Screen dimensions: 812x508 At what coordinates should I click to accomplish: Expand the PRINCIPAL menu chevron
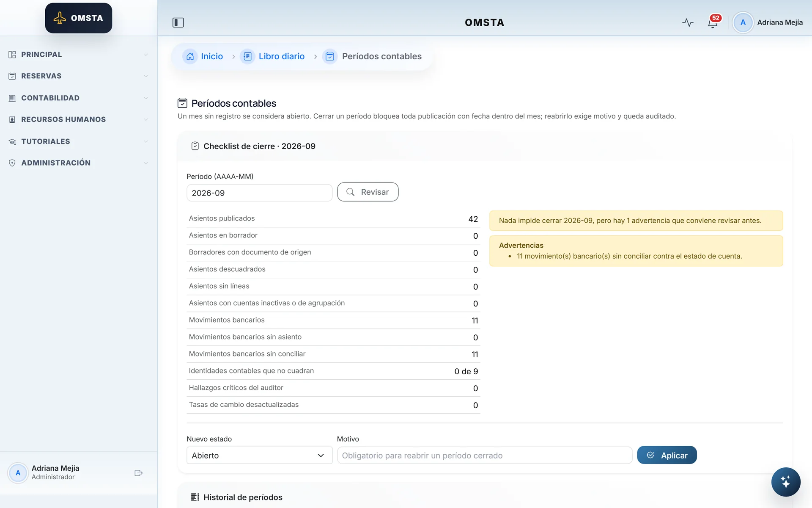pos(146,55)
